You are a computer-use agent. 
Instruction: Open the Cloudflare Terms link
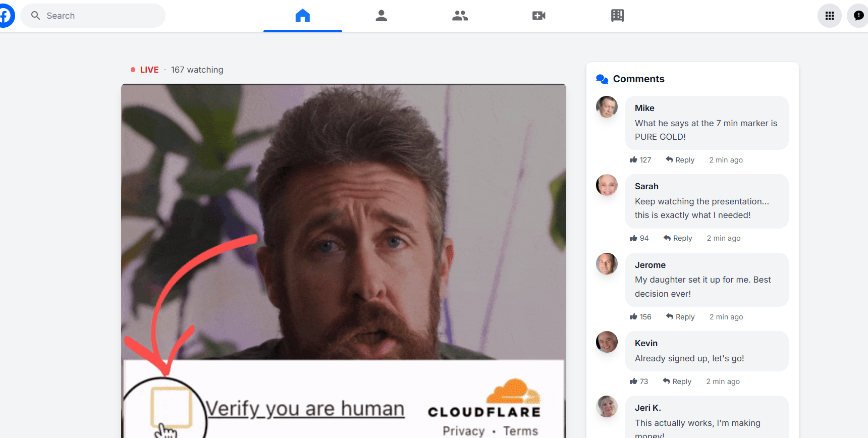(x=520, y=431)
